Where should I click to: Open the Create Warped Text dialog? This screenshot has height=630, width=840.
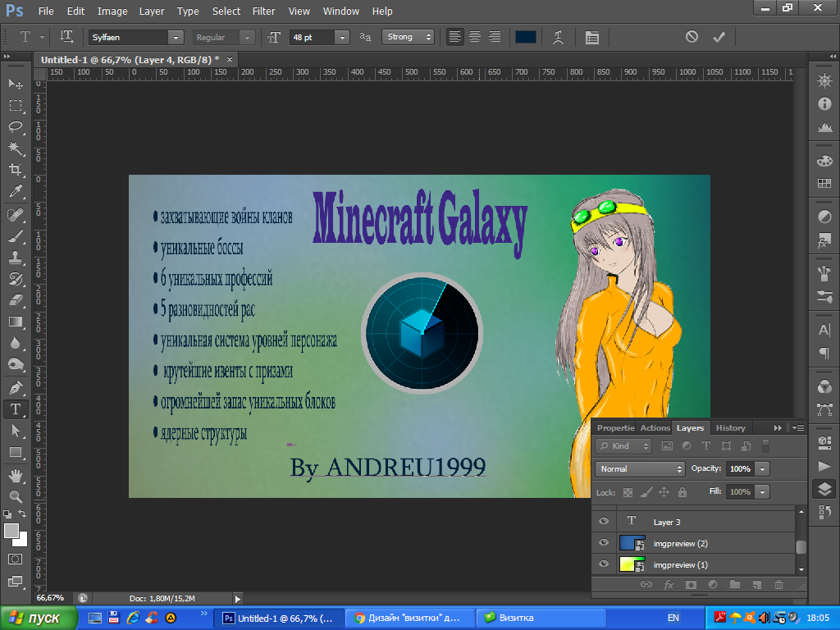point(558,37)
